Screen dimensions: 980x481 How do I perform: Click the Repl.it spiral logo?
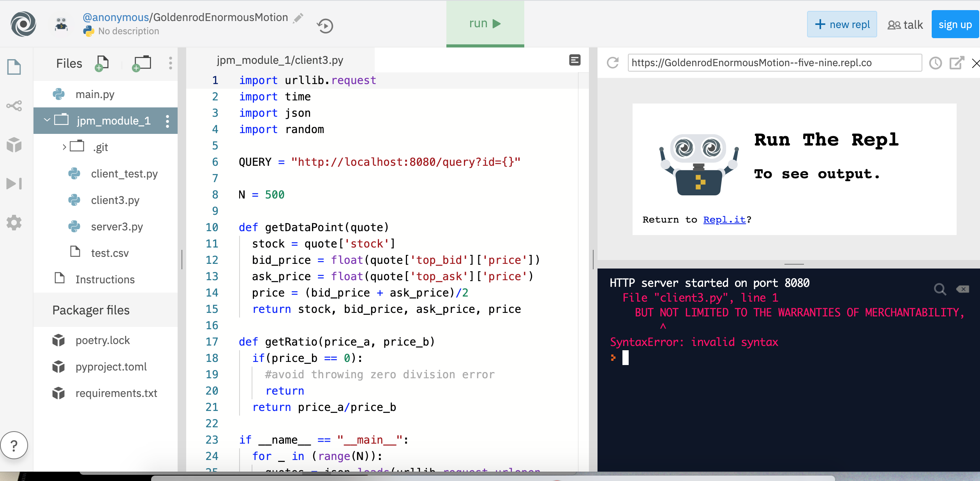[x=23, y=24]
